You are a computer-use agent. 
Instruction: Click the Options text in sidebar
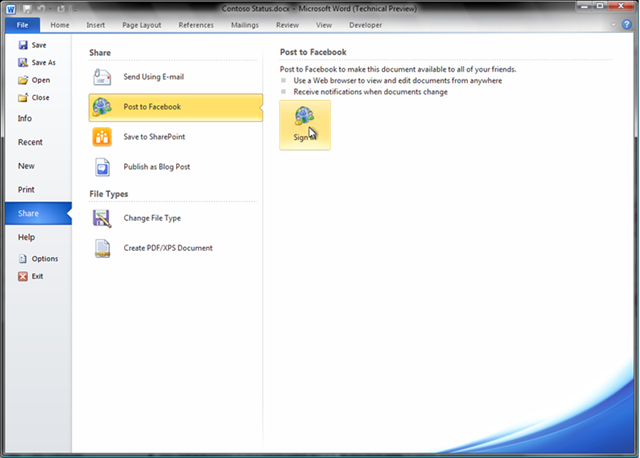(x=45, y=259)
